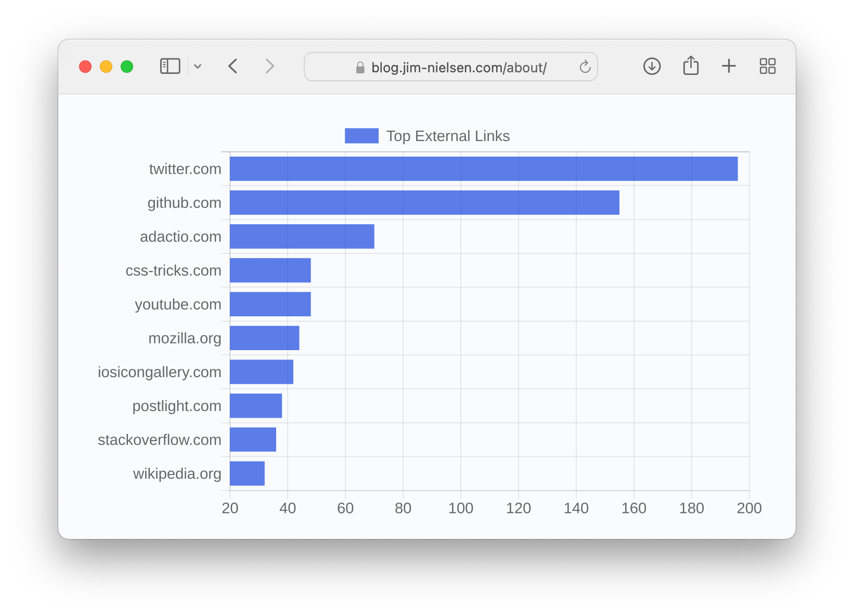Image resolution: width=854 pixels, height=616 pixels.
Task: Click the 100 tick on x-axis
Action: coord(461,508)
